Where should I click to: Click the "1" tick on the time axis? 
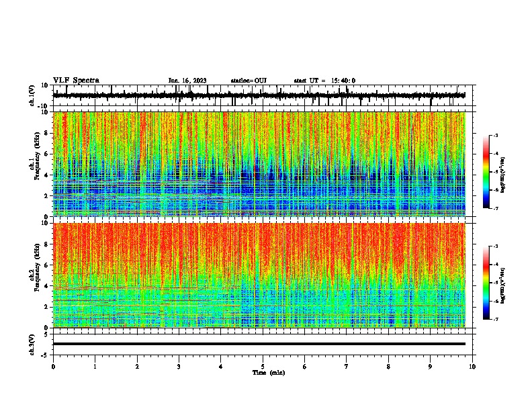pyautogui.click(x=95, y=367)
